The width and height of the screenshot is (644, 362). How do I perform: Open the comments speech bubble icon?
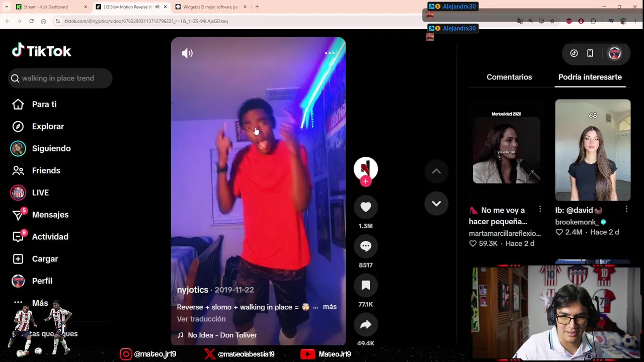click(x=366, y=246)
